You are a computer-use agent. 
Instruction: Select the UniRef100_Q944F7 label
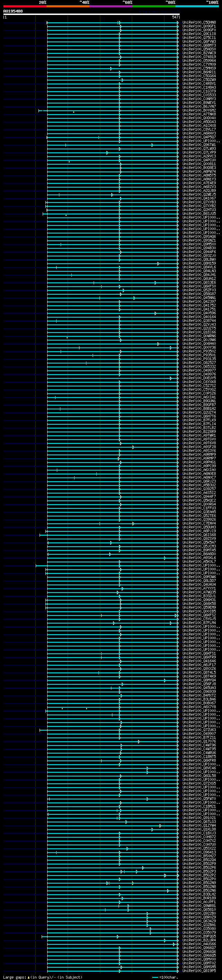(199, 496)
